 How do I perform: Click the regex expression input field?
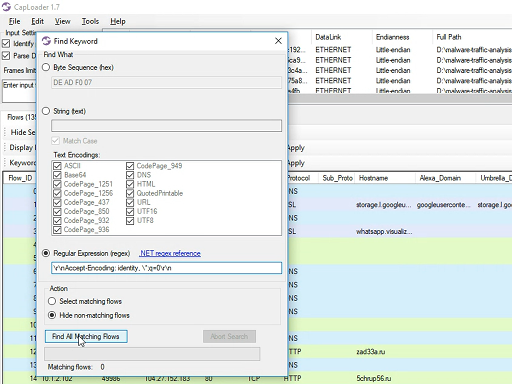click(x=166, y=268)
